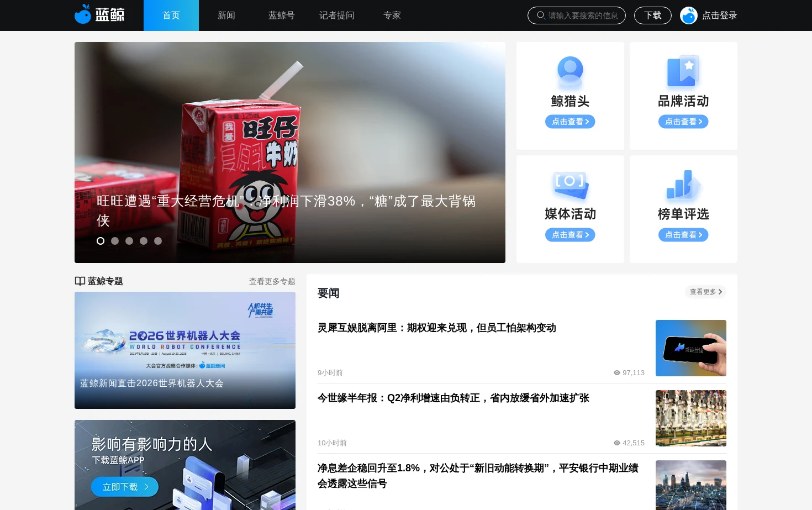Click the 旺旺遭遇“重大经营危机” carousel headline

coord(286,211)
